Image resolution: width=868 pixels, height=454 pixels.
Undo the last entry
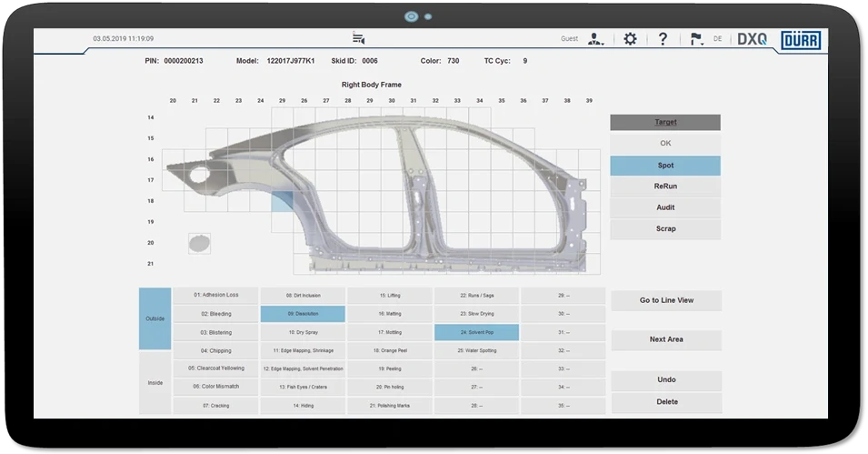666,379
